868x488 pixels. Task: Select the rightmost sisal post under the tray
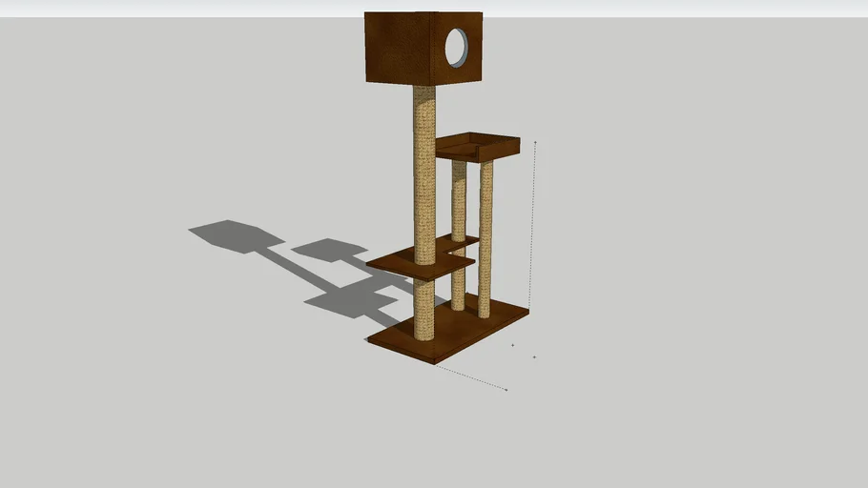click(x=486, y=238)
